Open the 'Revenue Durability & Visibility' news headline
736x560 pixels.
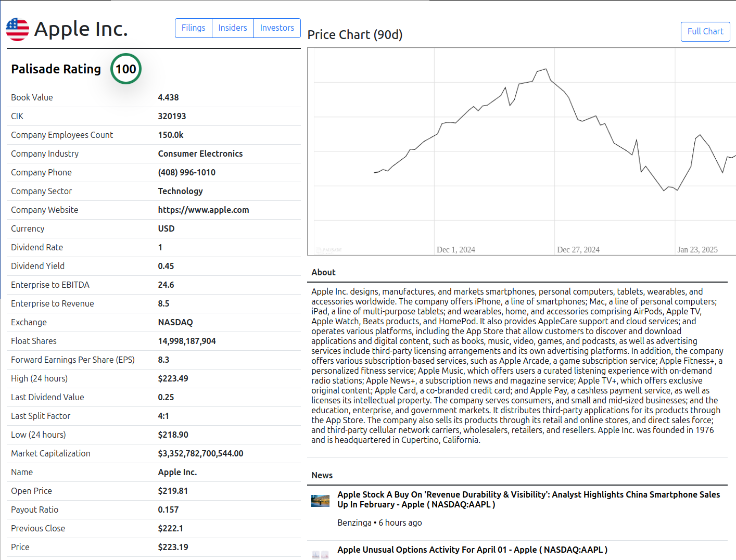point(528,500)
